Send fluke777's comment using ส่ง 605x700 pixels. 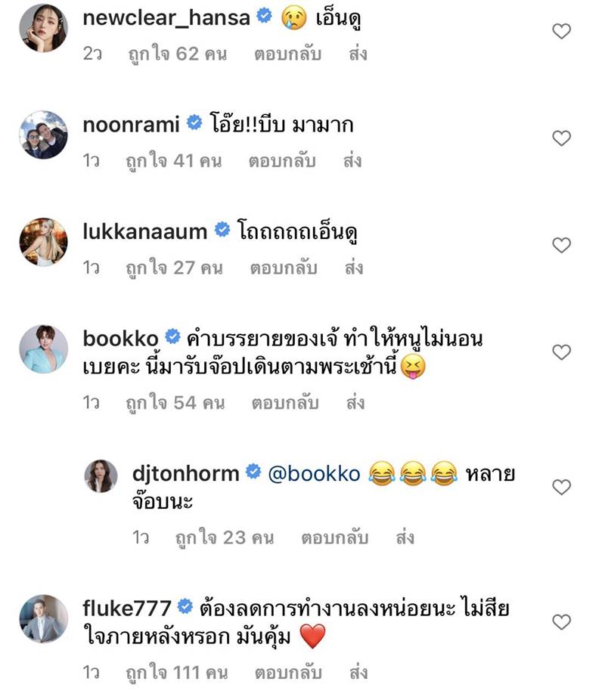pyautogui.click(x=358, y=672)
